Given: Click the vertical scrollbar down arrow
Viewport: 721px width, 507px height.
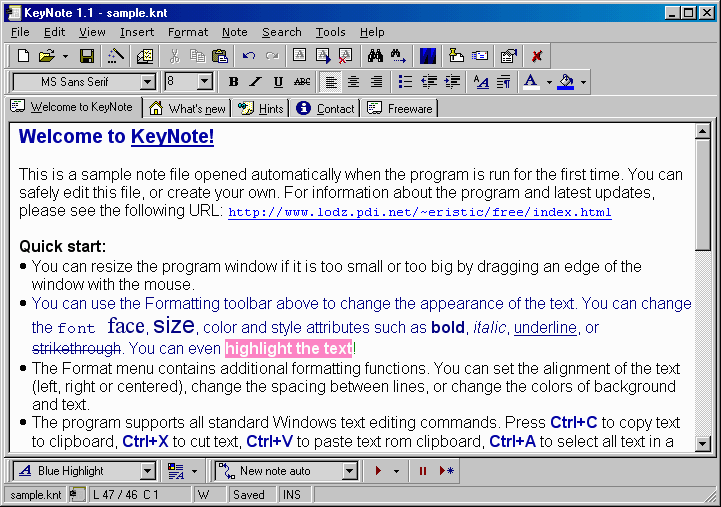Looking at the screenshot, I should tap(702, 444).
